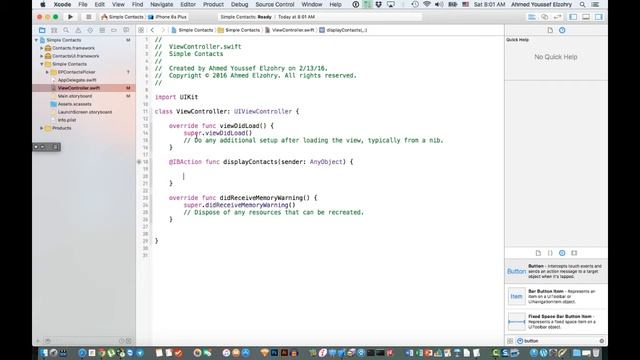Screen dimensions: 640x360
Task: Expand Contacts.framework in navigator
Action: tap(42, 48)
